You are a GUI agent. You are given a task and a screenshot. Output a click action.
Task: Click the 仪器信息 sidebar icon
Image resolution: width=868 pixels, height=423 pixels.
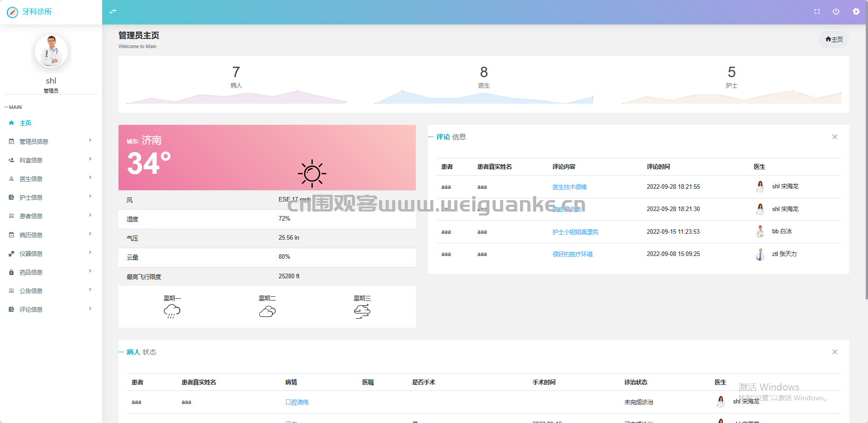(11, 254)
